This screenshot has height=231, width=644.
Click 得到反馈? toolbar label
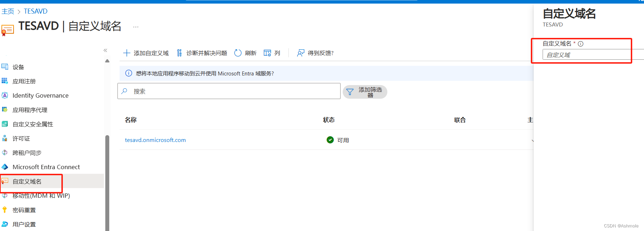pos(321,53)
